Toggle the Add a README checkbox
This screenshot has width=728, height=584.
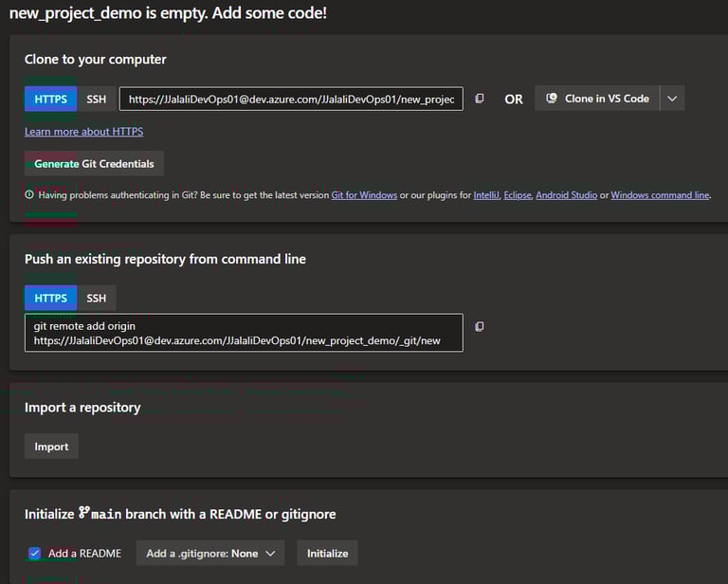pos(34,554)
